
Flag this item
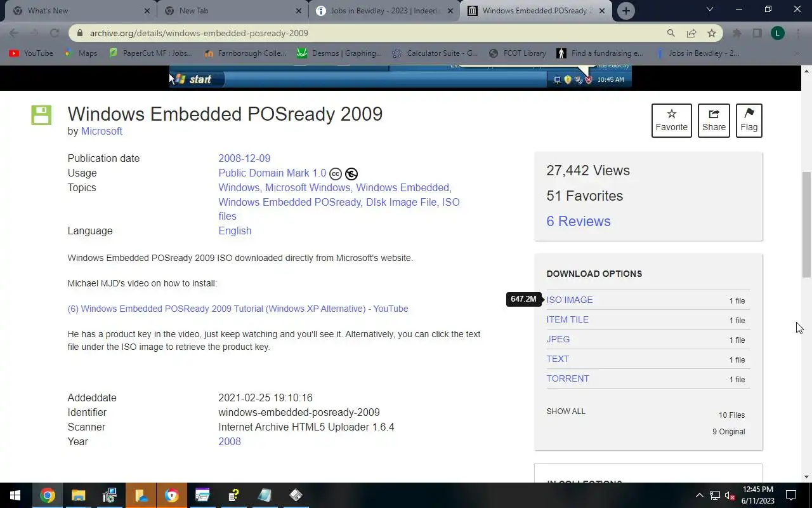click(749, 120)
